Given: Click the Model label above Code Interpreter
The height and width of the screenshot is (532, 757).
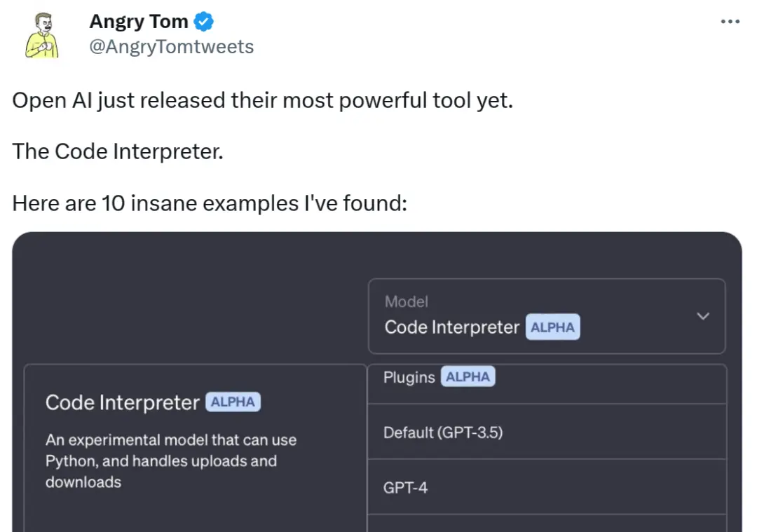Looking at the screenshot, I should coord(407,301).
